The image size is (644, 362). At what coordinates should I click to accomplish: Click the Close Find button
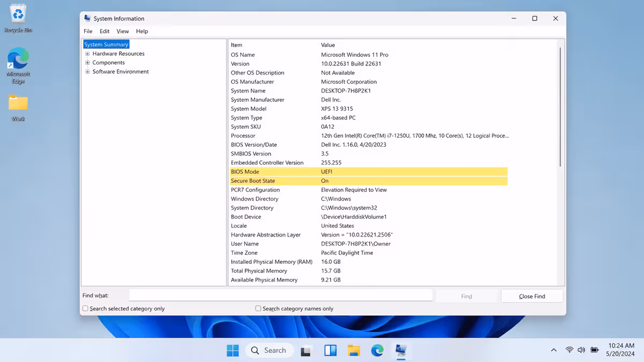532,296
